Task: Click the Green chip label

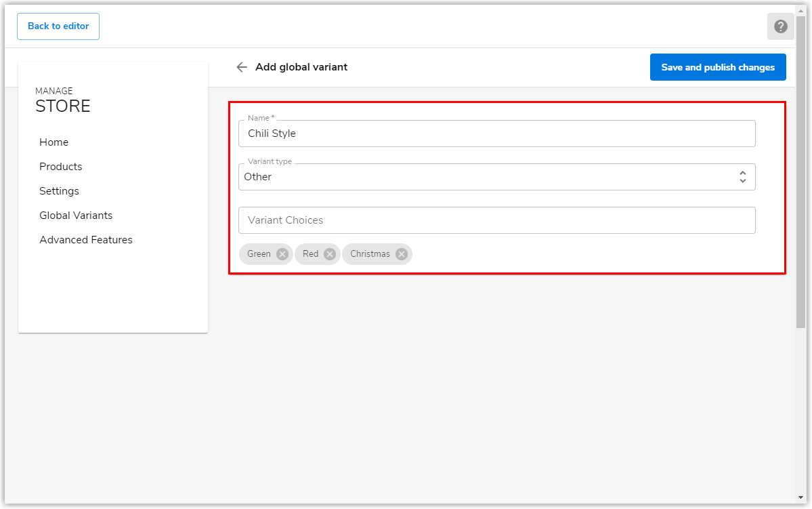Action: pyautogui.click(x=259, y=254)
